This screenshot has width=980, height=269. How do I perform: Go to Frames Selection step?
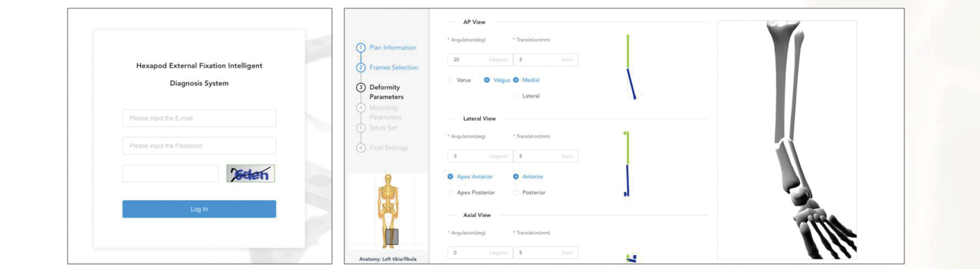[x=393, y=68]
